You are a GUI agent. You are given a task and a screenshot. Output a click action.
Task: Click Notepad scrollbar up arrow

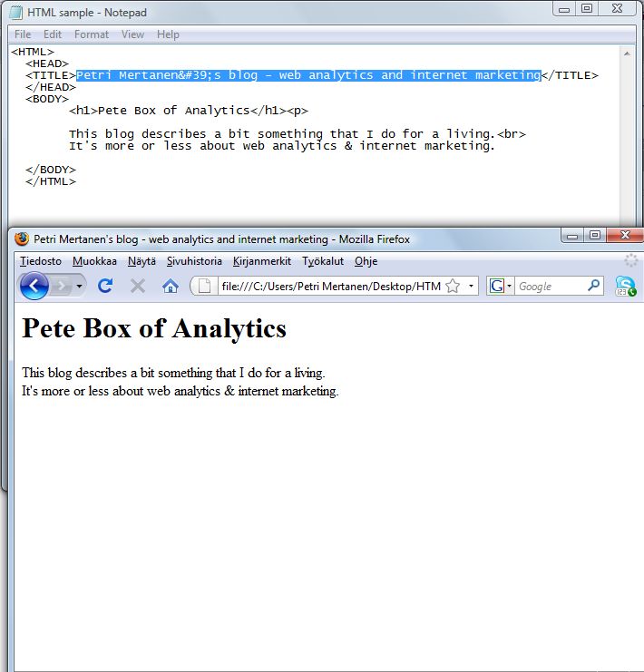(627, 54)
